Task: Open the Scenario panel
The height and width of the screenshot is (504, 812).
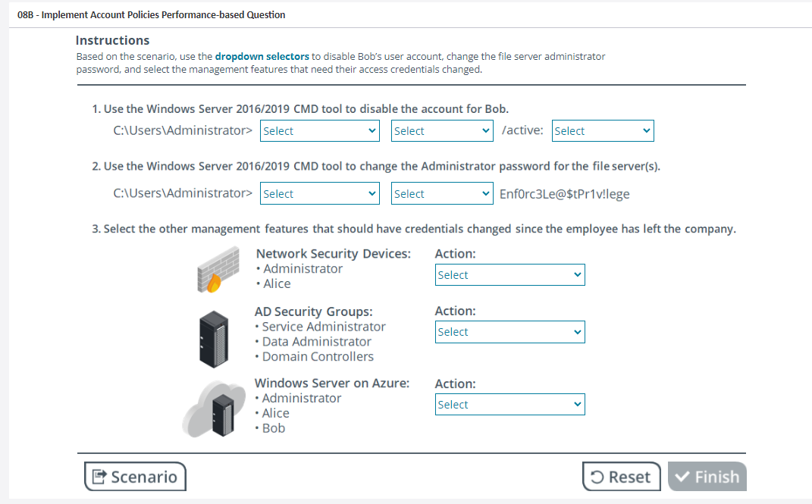Action: point(135,477)
